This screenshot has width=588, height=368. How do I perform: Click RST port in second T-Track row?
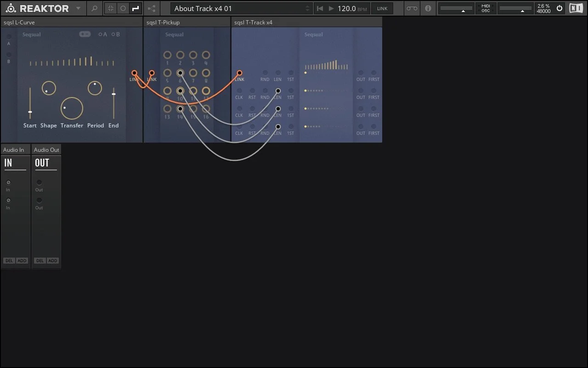[252, 91]
